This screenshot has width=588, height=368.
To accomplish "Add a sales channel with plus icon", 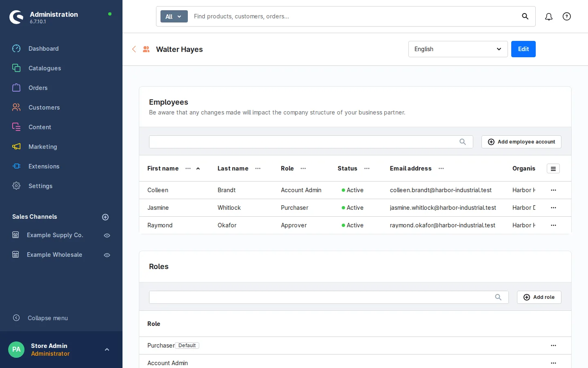I will 105,217.
